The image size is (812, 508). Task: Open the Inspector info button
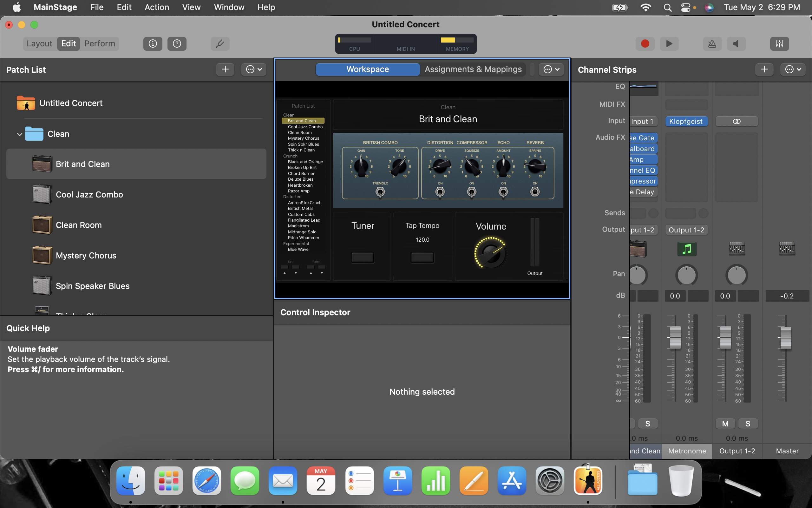[x=153, y=44]
